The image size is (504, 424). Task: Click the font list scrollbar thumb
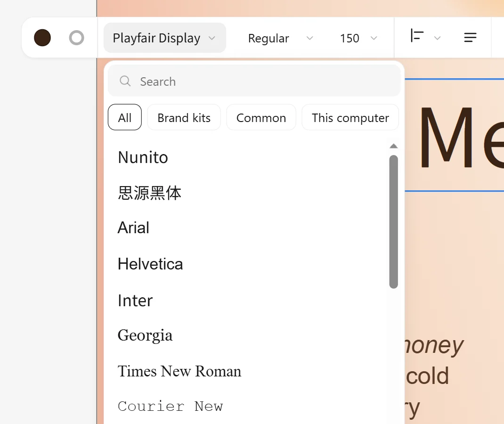coord(393,222)
